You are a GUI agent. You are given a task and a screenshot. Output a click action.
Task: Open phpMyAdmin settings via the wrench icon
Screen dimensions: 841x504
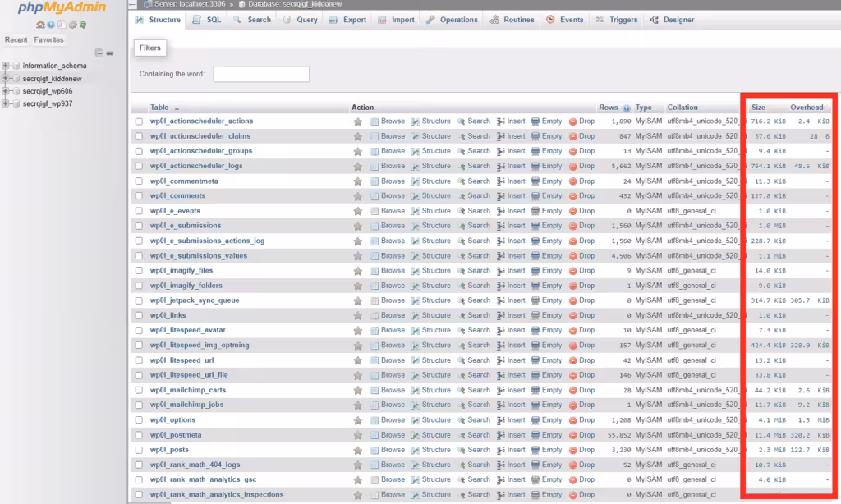click(73, 25)
